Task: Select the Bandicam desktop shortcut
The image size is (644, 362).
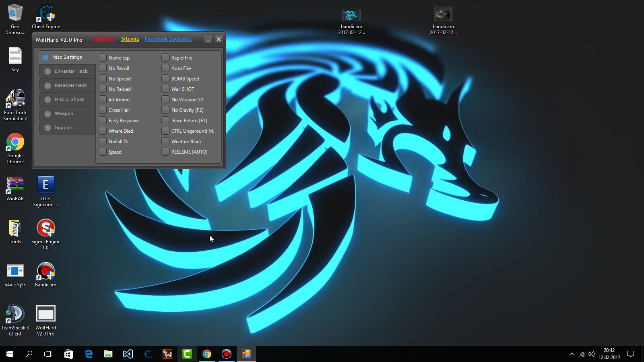Action: click(x=46, y=275)
